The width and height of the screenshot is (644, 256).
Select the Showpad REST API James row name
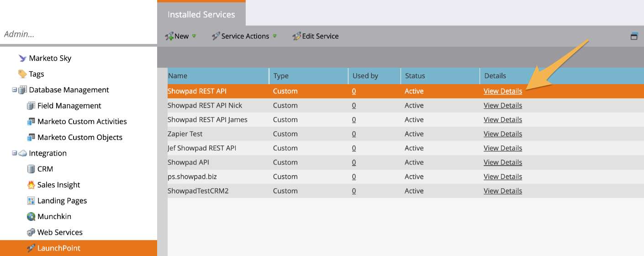tap(207, 119)
